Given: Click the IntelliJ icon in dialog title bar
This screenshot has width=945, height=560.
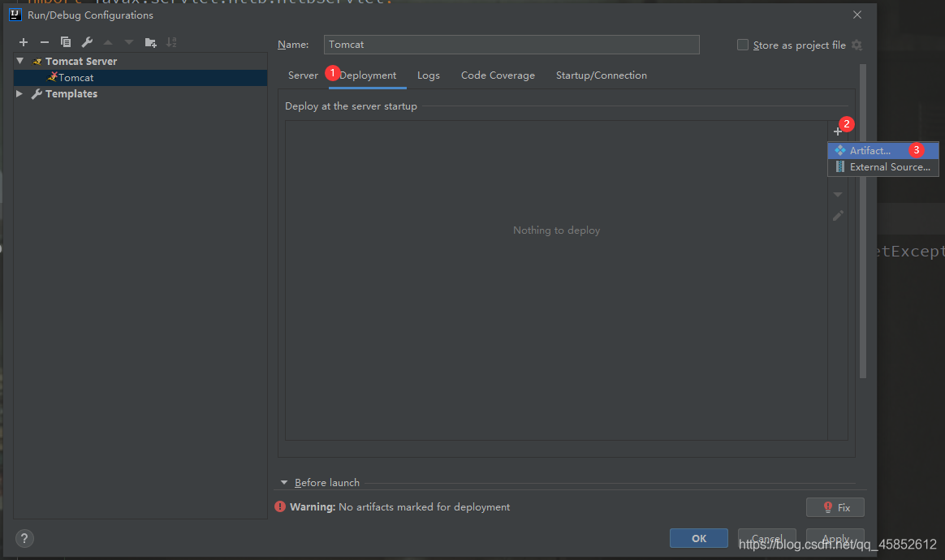Looking at the screenshot, I should pyautogui.click(x=15, y=15).
